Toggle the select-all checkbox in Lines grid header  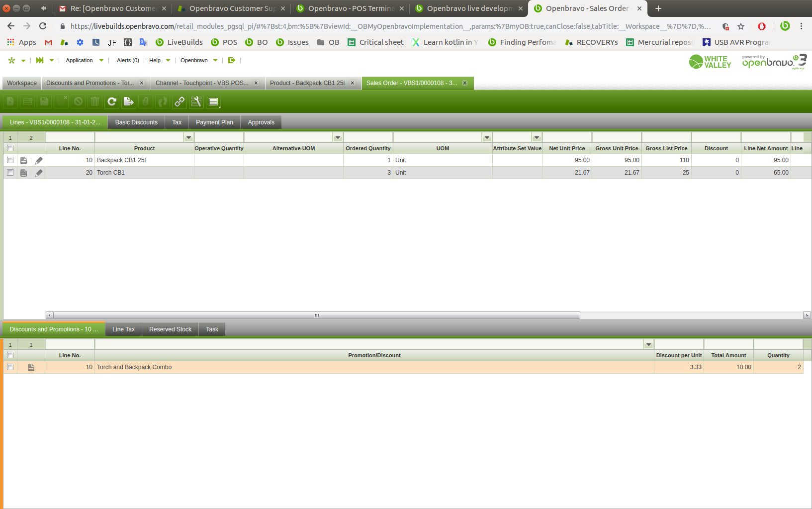[x=10, y=148]
